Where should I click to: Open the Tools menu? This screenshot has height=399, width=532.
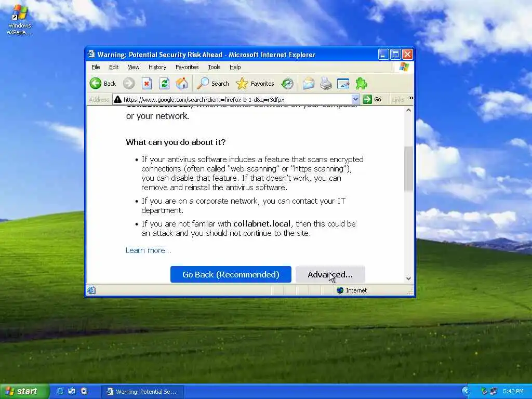[214, 67]
